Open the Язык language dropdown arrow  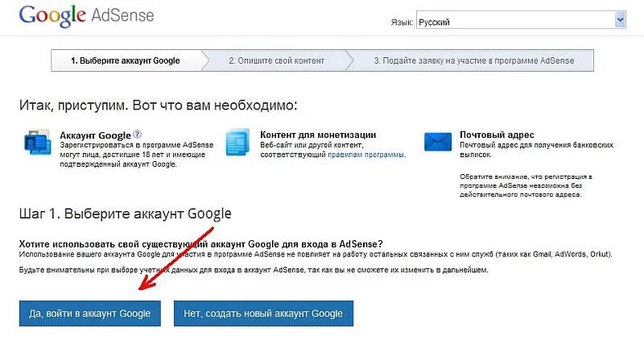(x=620, y=20)
